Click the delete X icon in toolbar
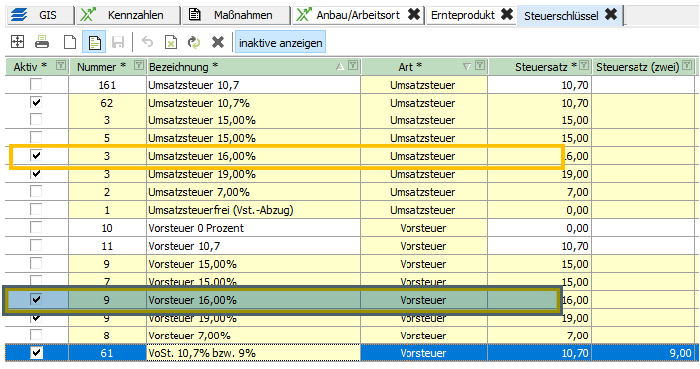700x369 pixels. tap(218, 42)
